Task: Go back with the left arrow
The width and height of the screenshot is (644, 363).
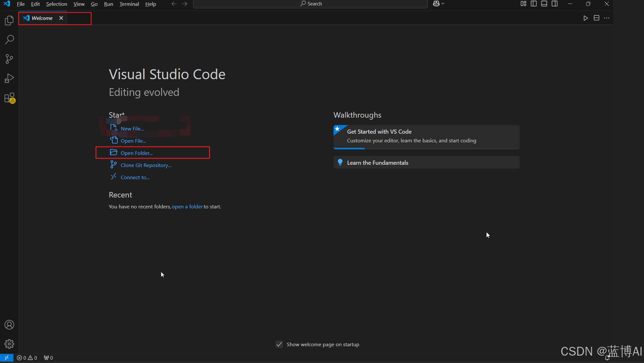Action: (x=174, y=4)
